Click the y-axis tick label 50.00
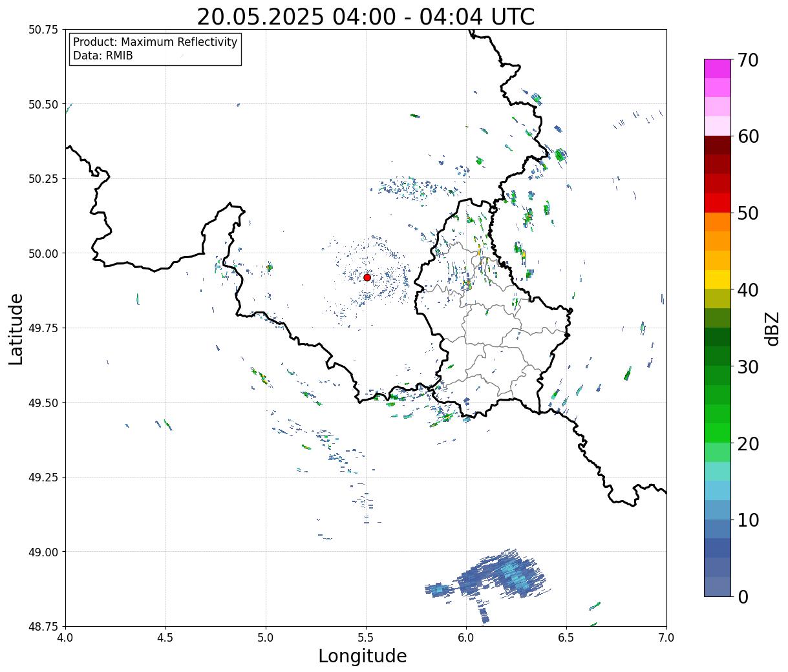This screenshot has height=672, width=788. (x=43, y=253)
